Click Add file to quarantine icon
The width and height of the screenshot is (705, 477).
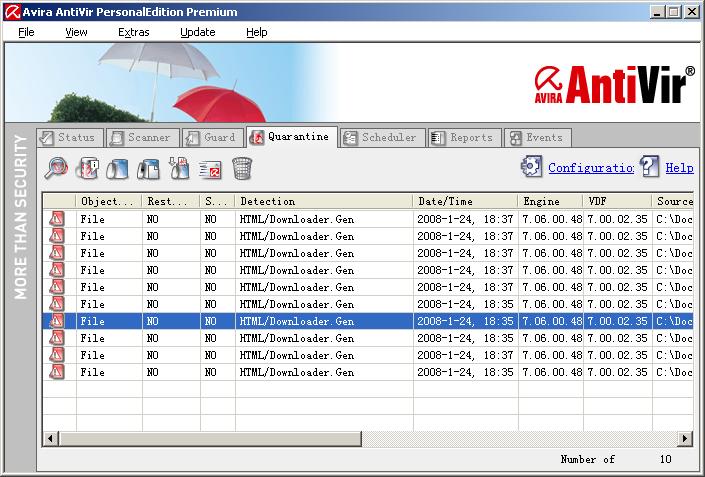tap(179, 169)
